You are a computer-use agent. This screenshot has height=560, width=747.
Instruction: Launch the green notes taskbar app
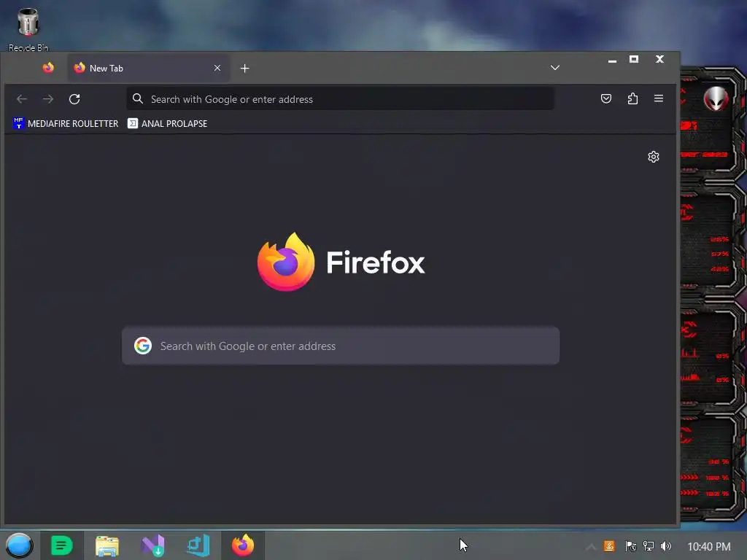[x=62, y=545]
